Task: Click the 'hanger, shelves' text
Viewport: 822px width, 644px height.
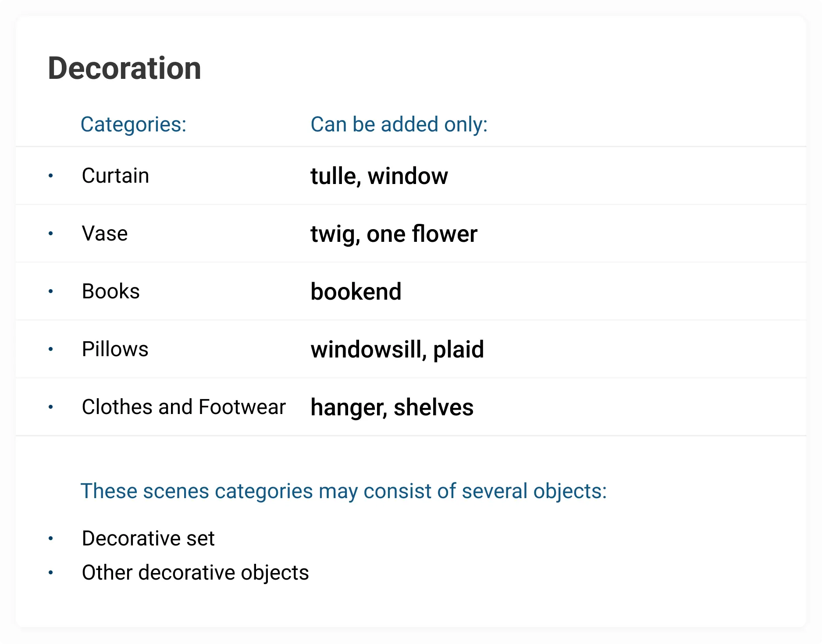Action: [392, 407]
